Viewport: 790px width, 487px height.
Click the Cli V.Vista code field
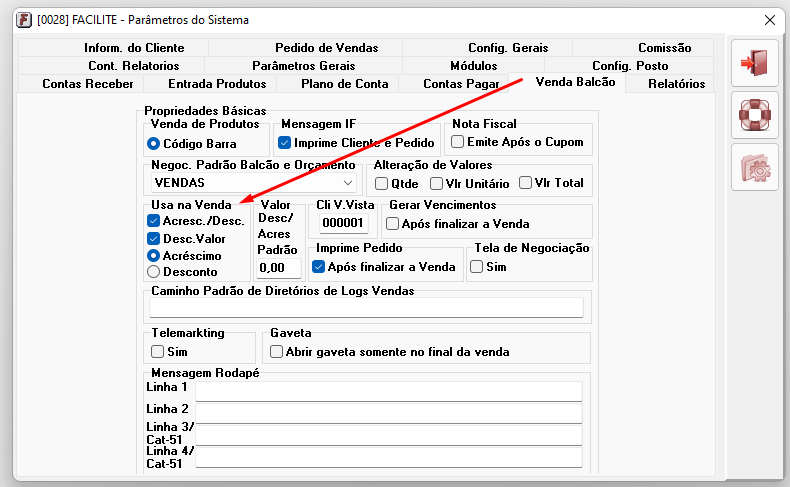pos(343,223)
